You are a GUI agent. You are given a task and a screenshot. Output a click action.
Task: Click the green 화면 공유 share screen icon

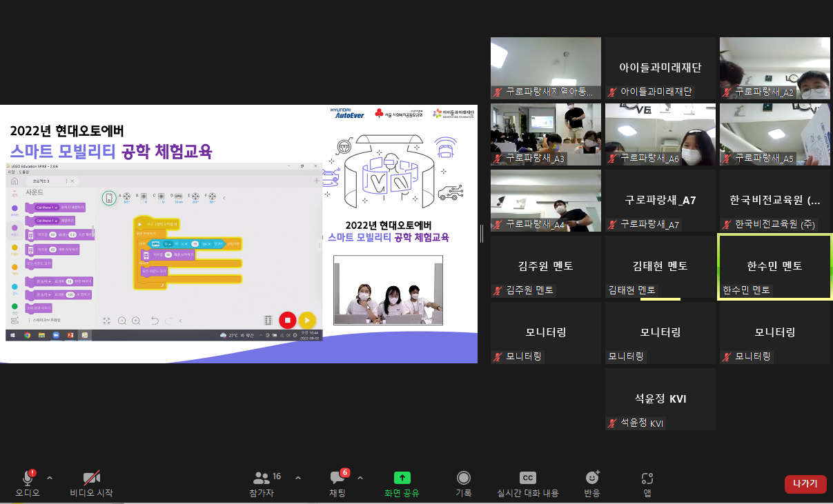(402, 478)
